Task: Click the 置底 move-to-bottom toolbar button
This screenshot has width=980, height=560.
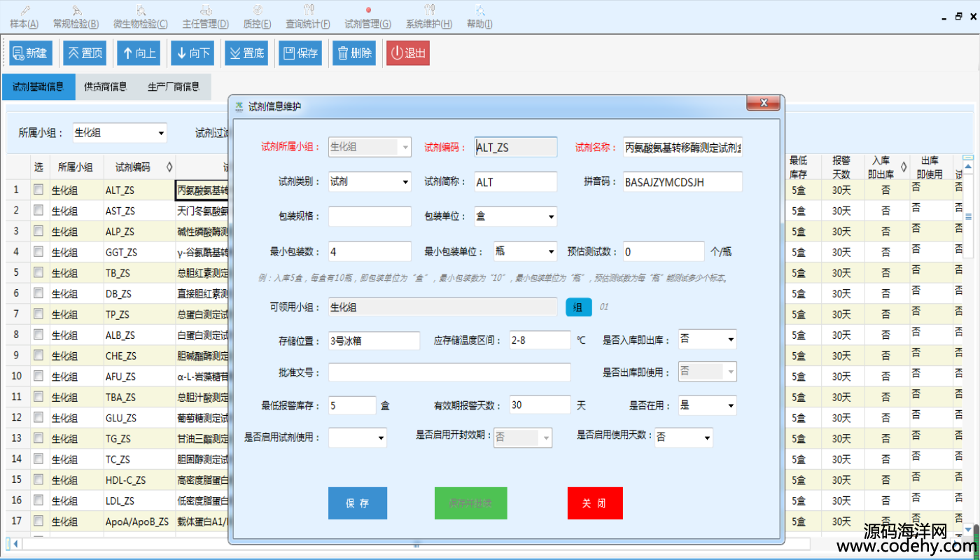Action: pos(246,52)
